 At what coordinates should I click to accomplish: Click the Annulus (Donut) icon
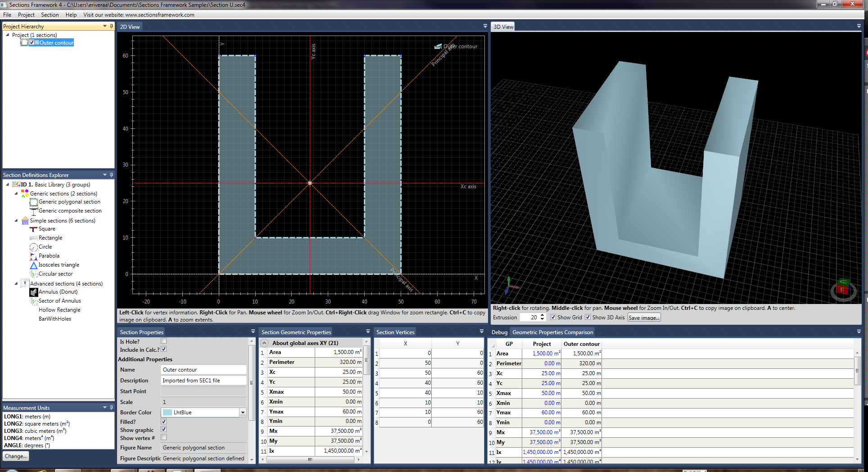[34, 292]
